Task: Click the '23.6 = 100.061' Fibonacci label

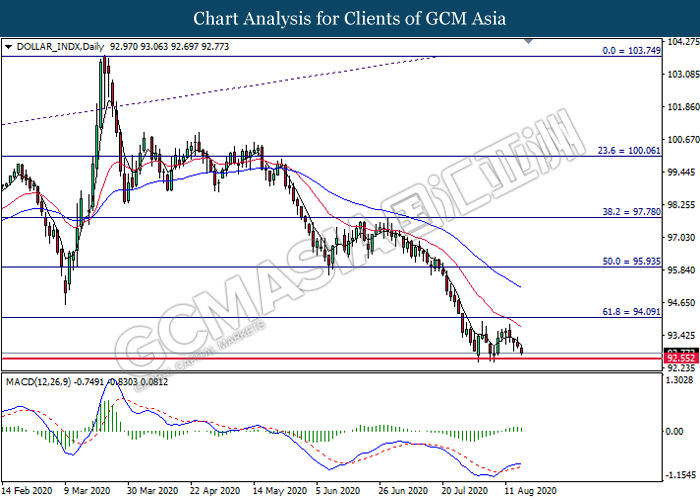Action: (x=629, y=150)
